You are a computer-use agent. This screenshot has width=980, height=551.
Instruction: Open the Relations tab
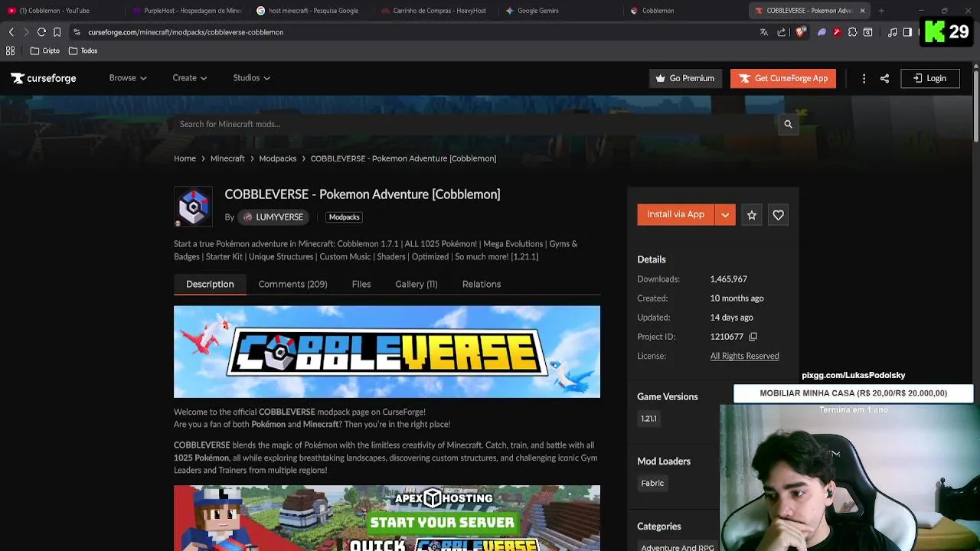point(482,284)
